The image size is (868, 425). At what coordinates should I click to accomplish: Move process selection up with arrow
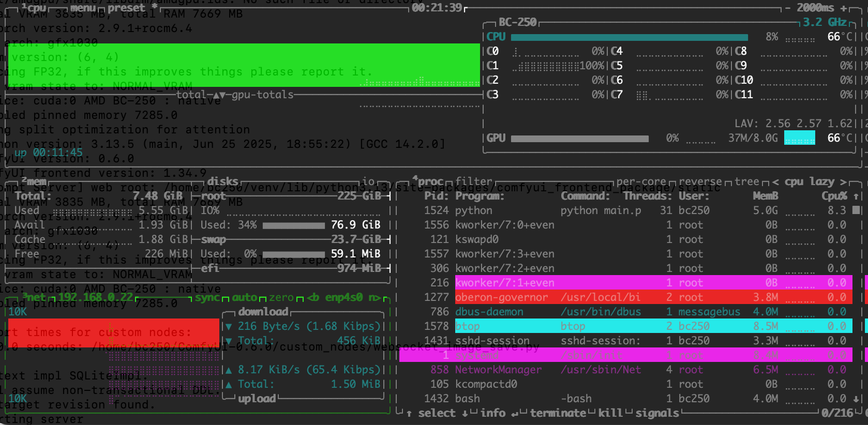tap(409, 413)
